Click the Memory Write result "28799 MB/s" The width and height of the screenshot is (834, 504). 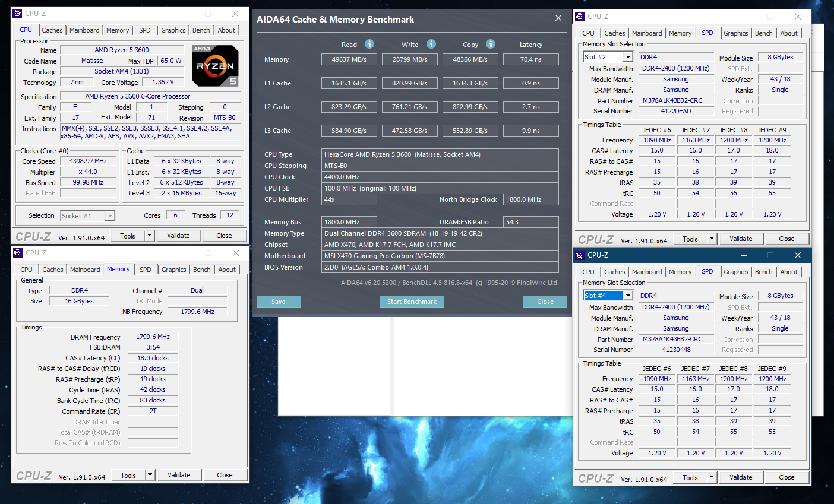coord(410,59)
